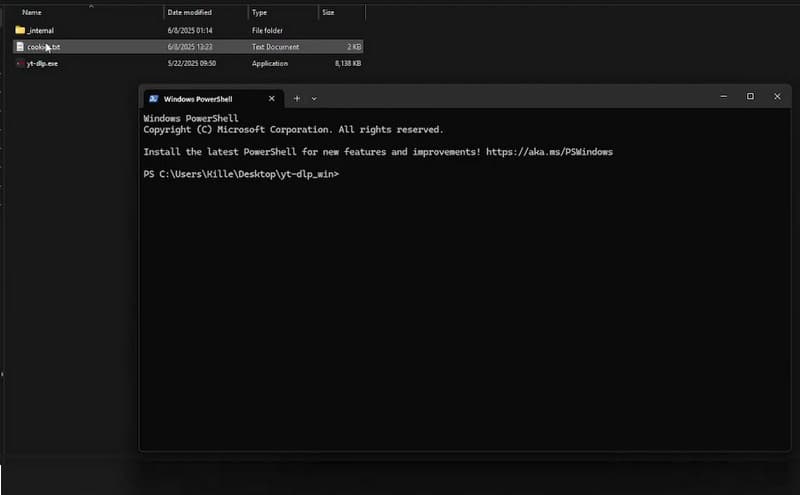Viewport: 800px width, 495px height.
Task: Sort files by Type column header
Action: [x=259, y=12]
